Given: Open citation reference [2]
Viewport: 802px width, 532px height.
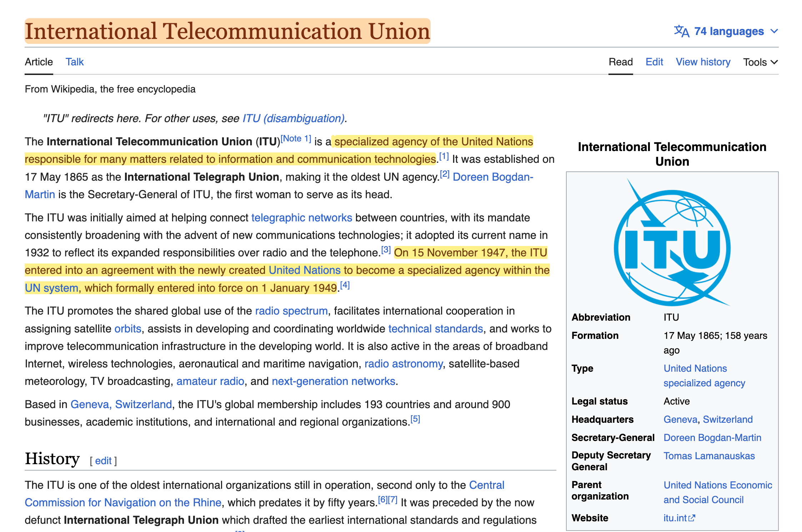Looking at the screenshot, I should pyautogui.click(x=445, y=174).
